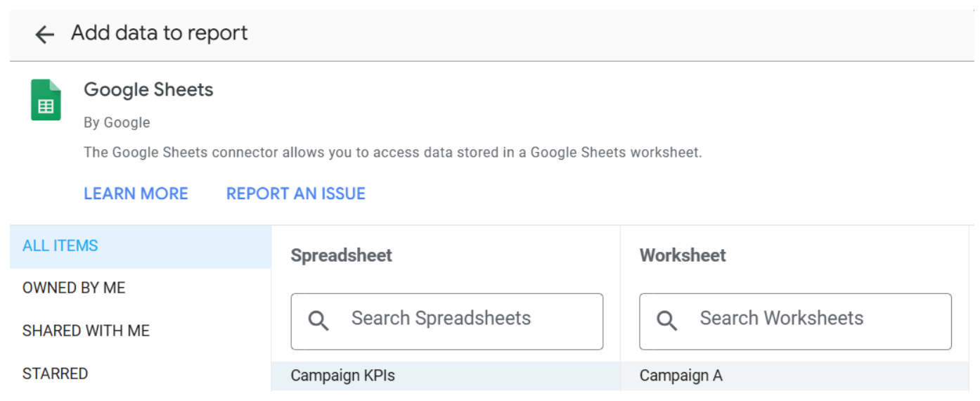
Task: Focus the Search Worksheets field
Action: pos(795,322)
